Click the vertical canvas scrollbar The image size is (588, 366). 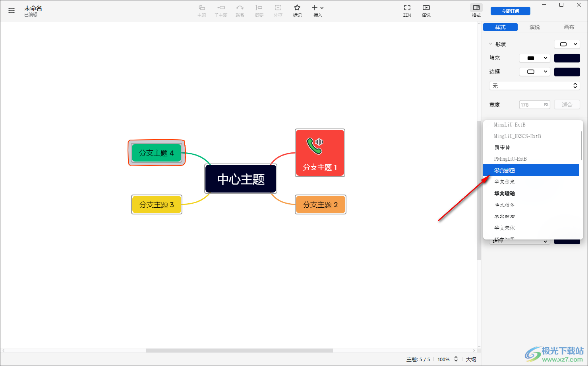point(479,190)
